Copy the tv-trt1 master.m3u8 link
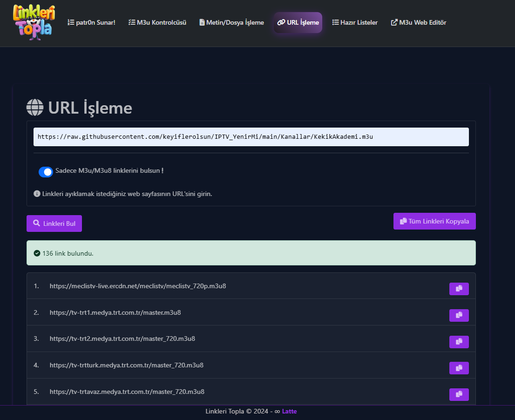The width and height of the screenshot is (515, 420). tap(459, 315)
